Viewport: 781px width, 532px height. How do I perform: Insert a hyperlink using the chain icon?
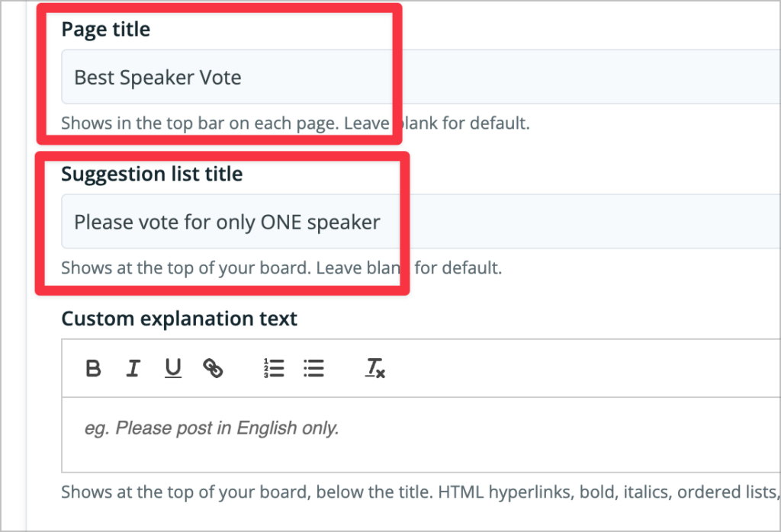click(x=213, y=368)
